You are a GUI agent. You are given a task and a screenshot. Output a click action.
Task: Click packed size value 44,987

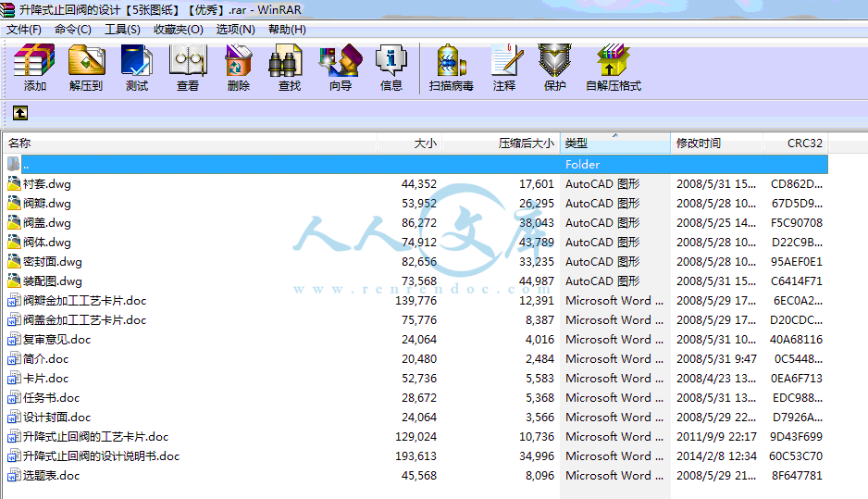pyautogui.click(x=537, y=281)
